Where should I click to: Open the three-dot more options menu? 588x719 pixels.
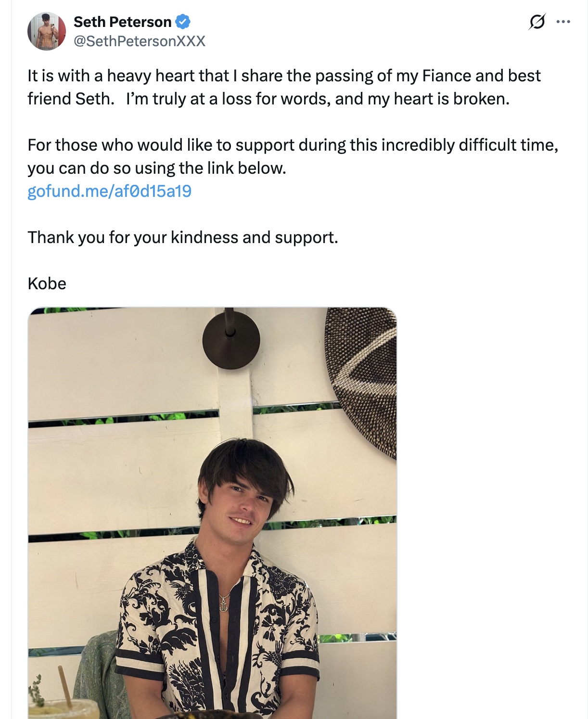(x=563, y=22)
